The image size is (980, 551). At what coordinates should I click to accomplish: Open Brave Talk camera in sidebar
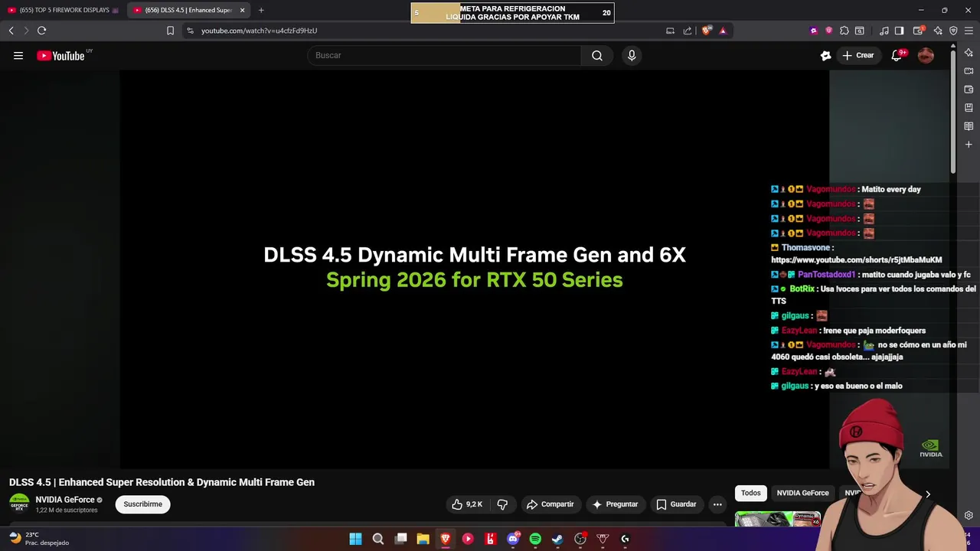(969, 71)
